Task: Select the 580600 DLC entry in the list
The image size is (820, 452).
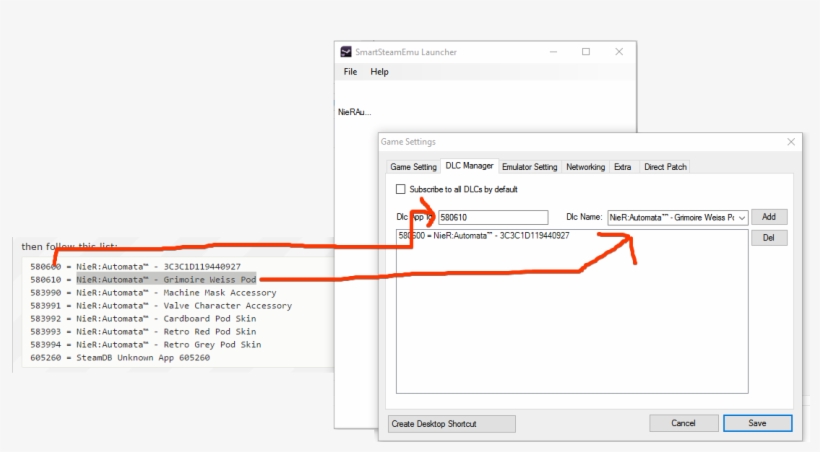Action: click(x=484, y=235)
